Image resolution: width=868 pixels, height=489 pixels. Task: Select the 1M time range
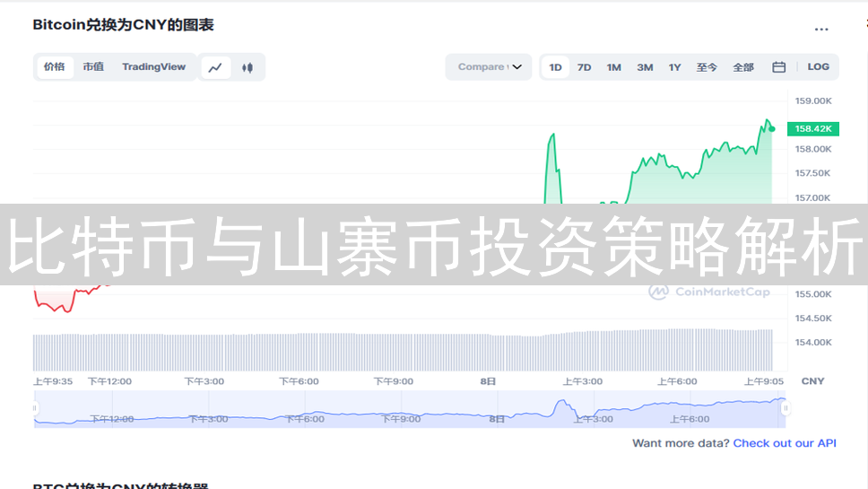click(613, 67)
